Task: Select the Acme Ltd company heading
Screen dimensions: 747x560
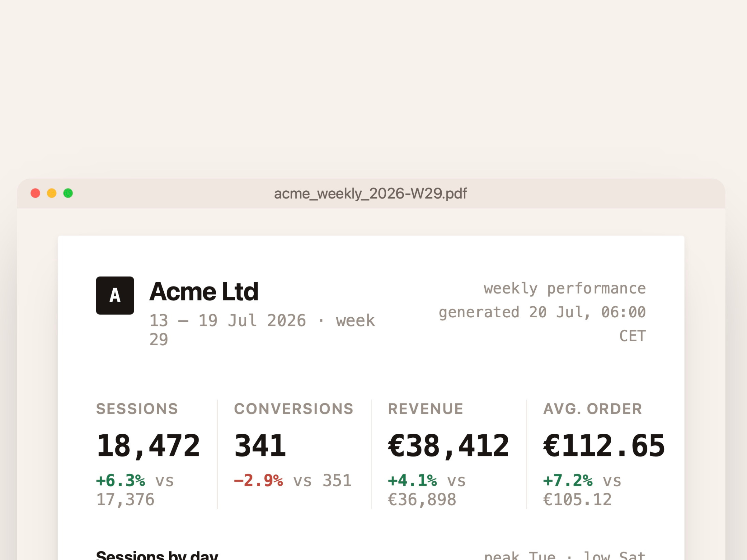Action: pos(204,291)
